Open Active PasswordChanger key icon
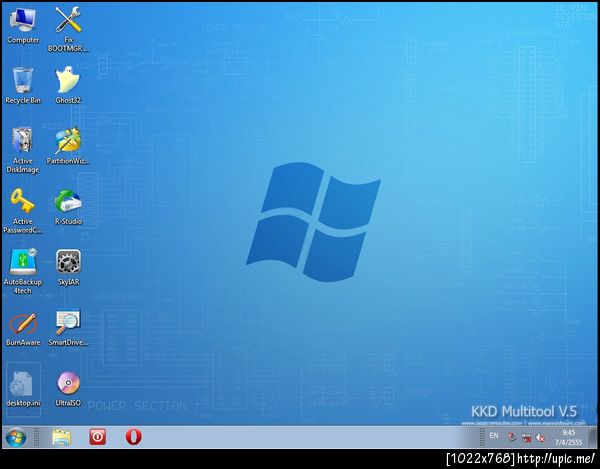600x469 pixels. click(x=23, y=210)
